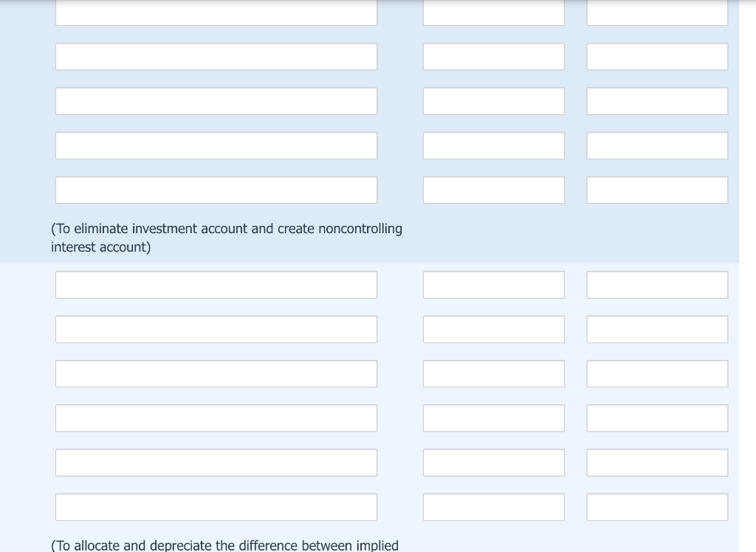Click the debit field in the top row
The width and height of the screenshot is (756, 552).
pyautogui.click(x=493, y=11)
